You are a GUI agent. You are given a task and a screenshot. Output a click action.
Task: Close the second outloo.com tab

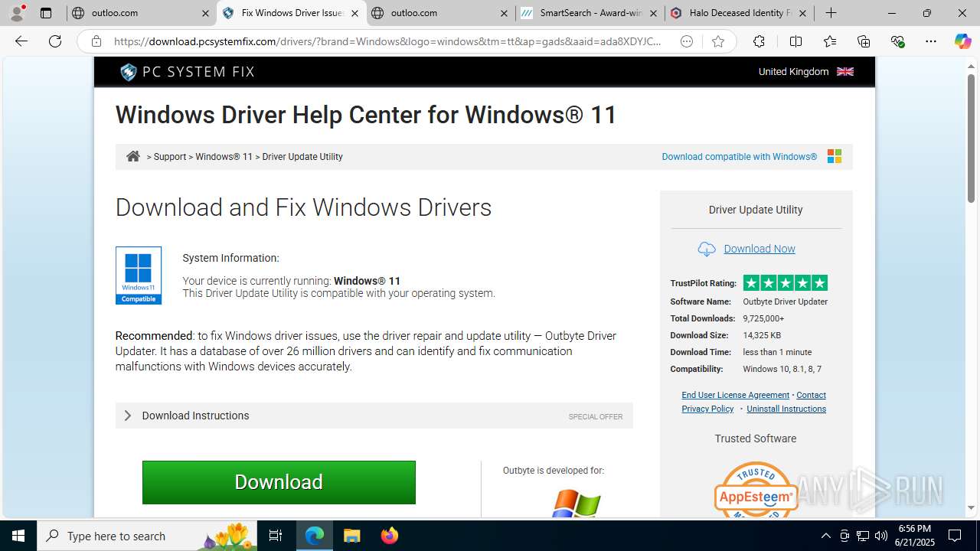pyautogui.click(x=504, y=13)
